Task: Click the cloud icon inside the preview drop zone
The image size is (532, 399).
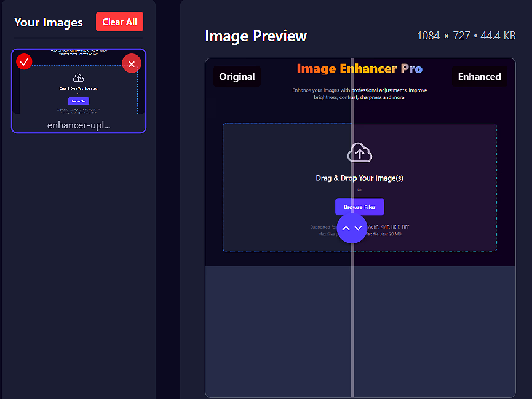Action: [x=360, y=152]
